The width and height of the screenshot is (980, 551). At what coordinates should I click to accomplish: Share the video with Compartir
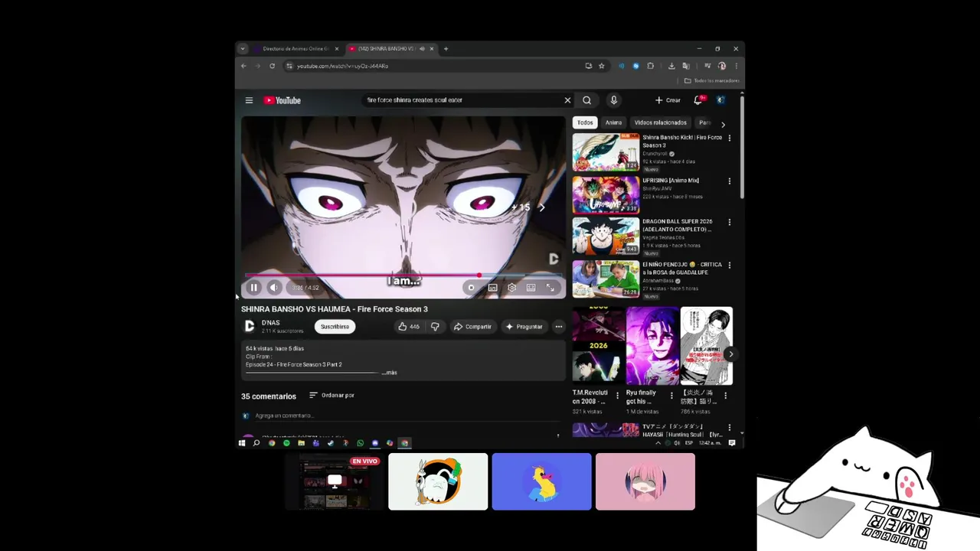pos(472,327)
